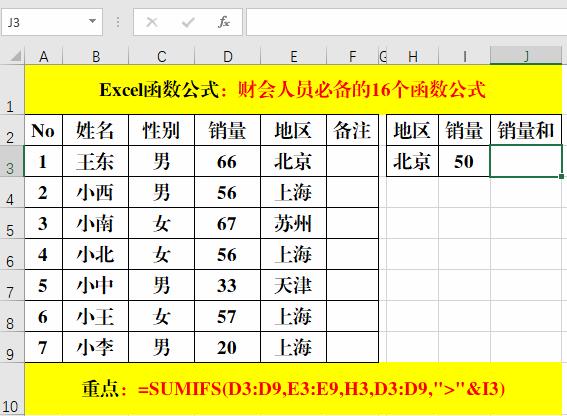
Task: Click the '性别' header cell
Action: click(161, 130)
